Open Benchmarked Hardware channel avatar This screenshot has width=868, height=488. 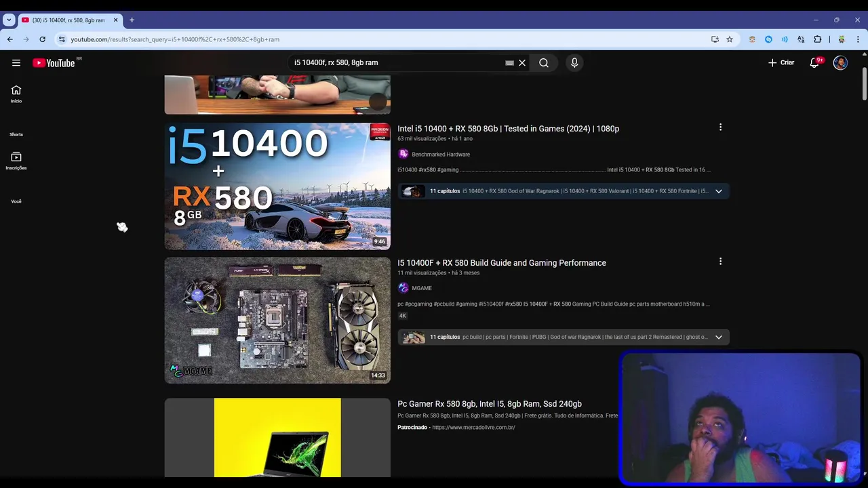point(403,155)
